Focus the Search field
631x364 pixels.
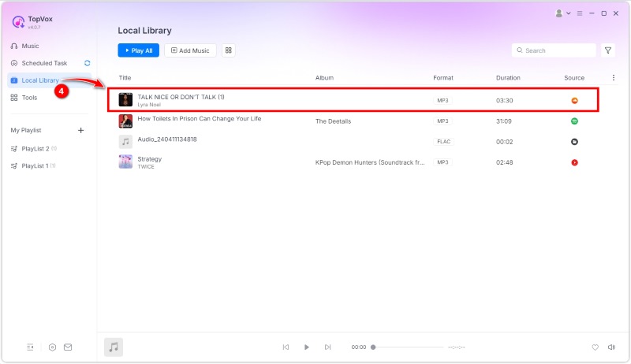point(554,50)
